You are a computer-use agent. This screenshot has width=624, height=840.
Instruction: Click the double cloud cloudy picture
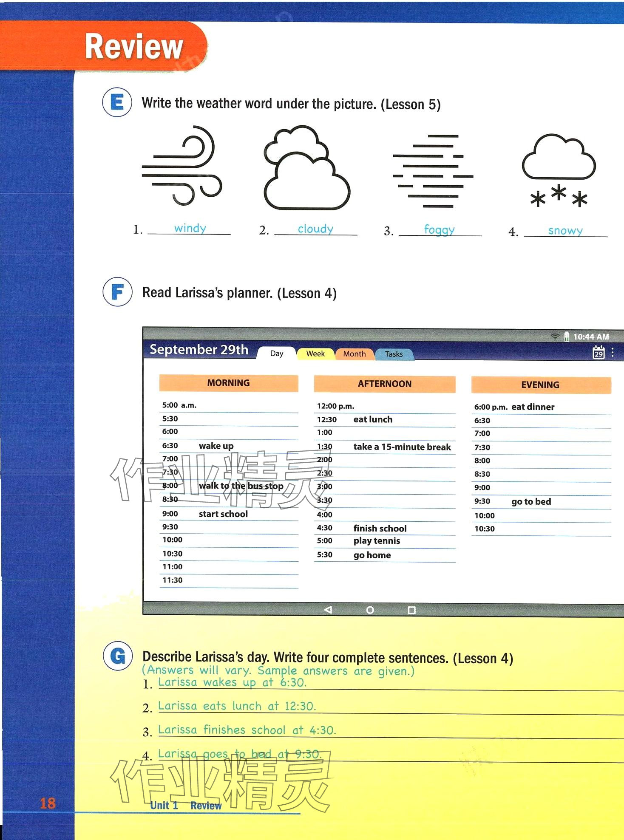[306, 168]
